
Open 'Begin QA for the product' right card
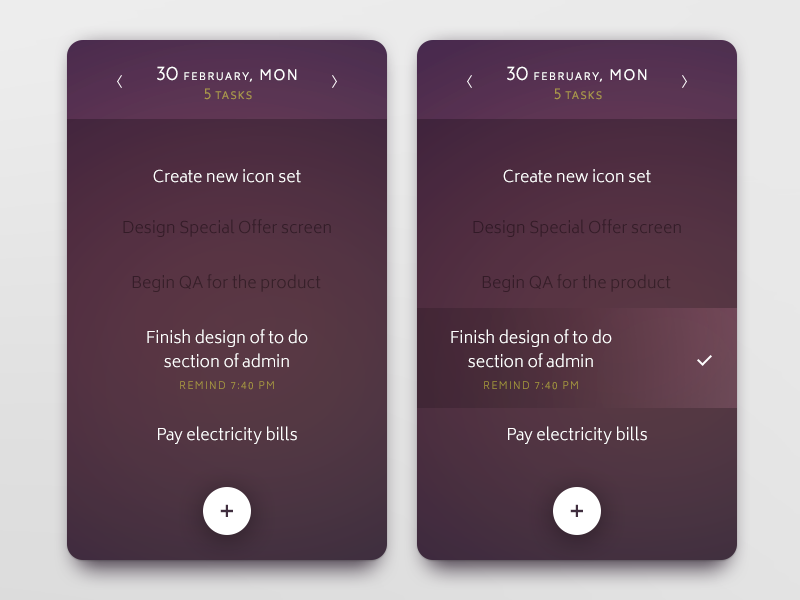(577, 282)
